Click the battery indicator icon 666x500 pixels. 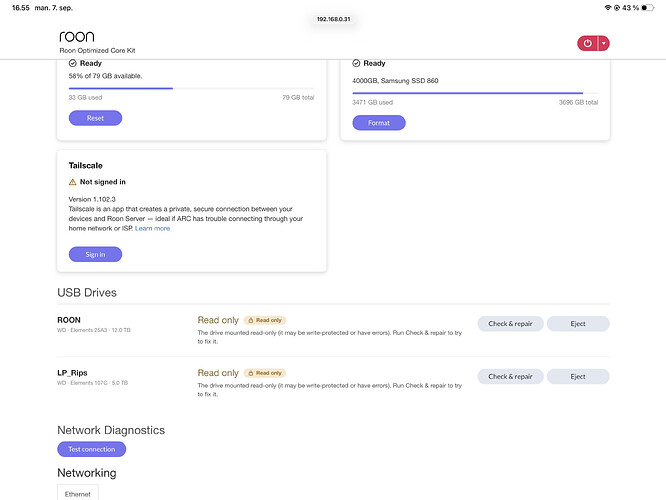(648, 8)
